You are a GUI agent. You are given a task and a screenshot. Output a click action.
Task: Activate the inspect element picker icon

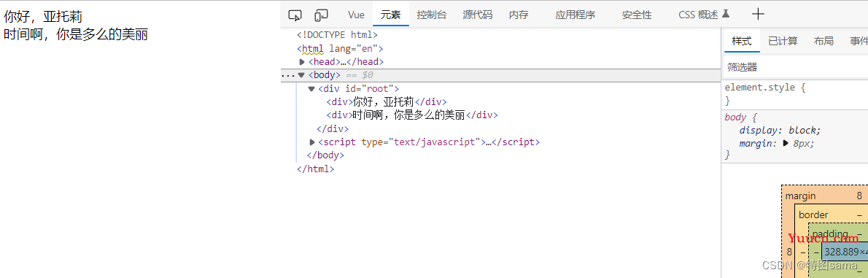coord(295,15)
